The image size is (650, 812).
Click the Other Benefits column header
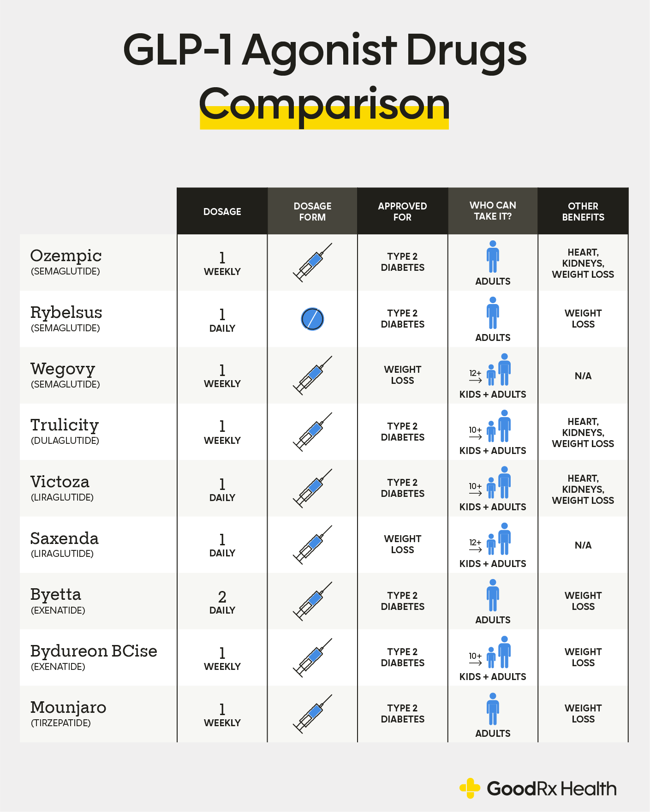(583, 211)
